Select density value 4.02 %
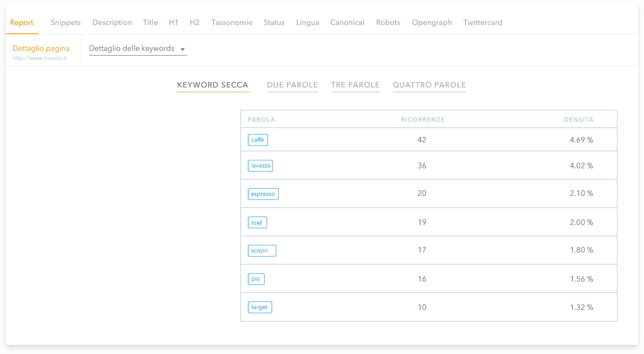 pyautogui.click(x=582, y=166)
